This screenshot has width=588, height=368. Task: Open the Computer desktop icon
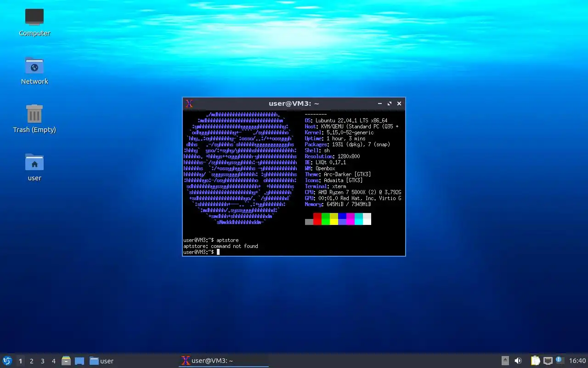[x=34, y=22]
